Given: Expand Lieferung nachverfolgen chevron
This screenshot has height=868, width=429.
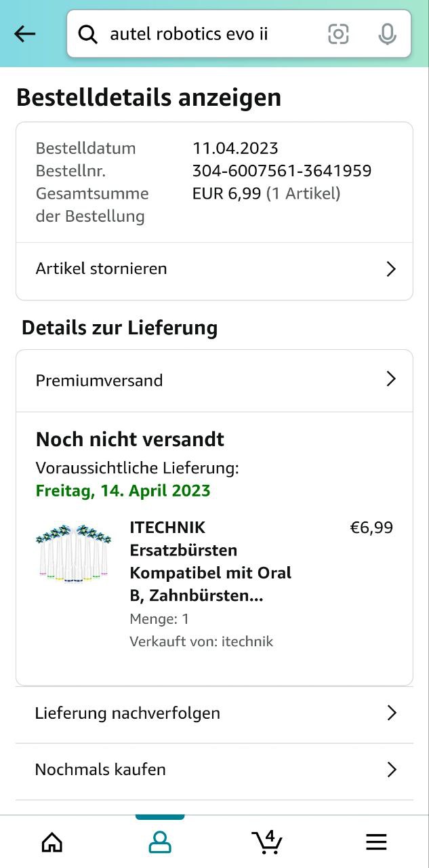Looking at the screenshot, I should [x=391, y=713].
